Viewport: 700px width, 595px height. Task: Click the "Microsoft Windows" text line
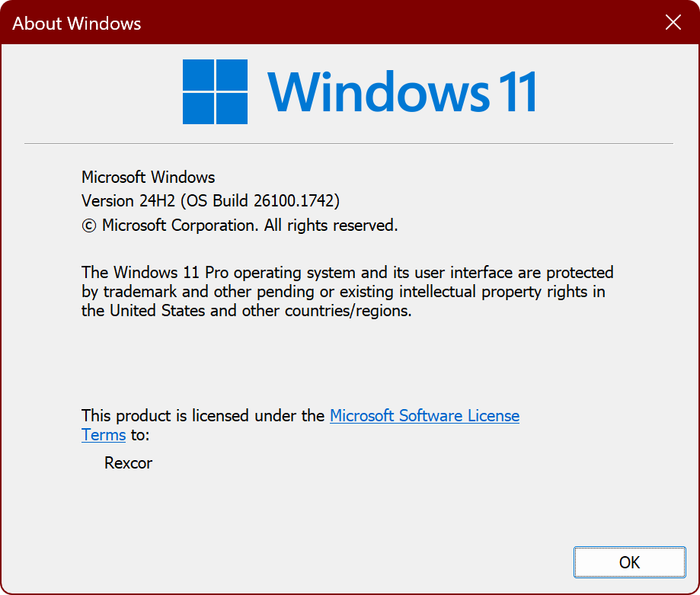pos(149,178)
